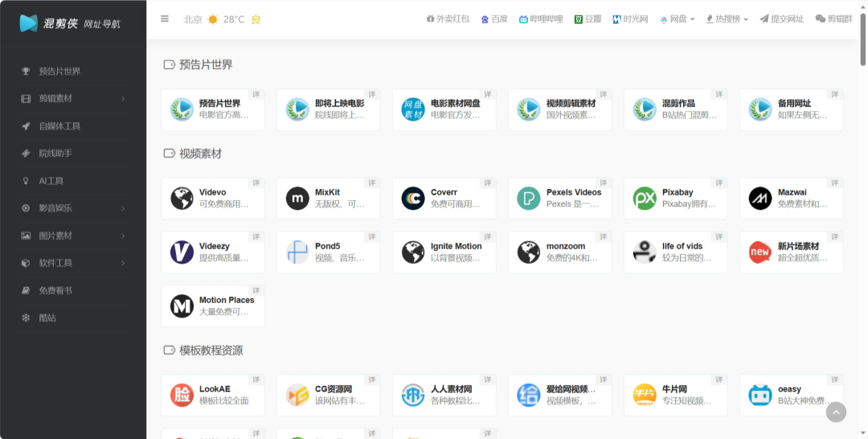Open the 百度 link in top bar
The height and width of the screenshot is (439, 868).
coord(494,18)
